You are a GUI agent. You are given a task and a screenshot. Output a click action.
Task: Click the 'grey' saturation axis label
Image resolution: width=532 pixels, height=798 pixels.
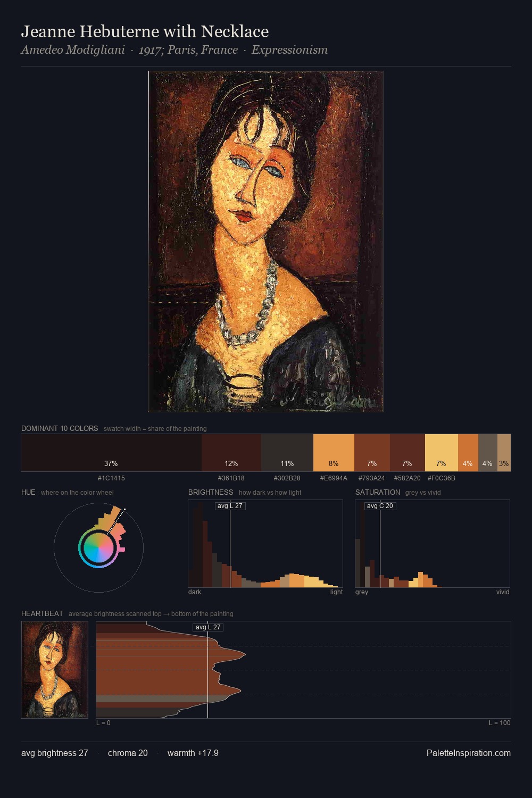pyautogui.click(x=362, y=592)
